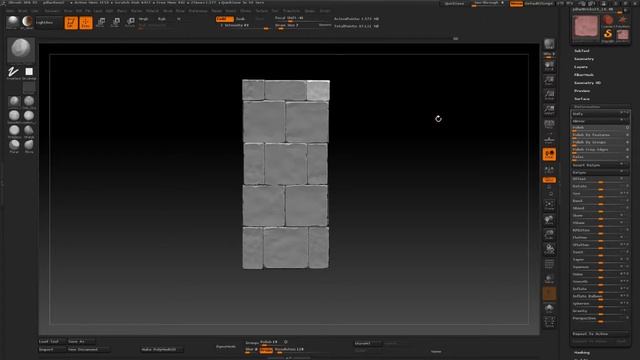Open the current brush thumbnail picker
640x360 pixels.
(21, 50)
